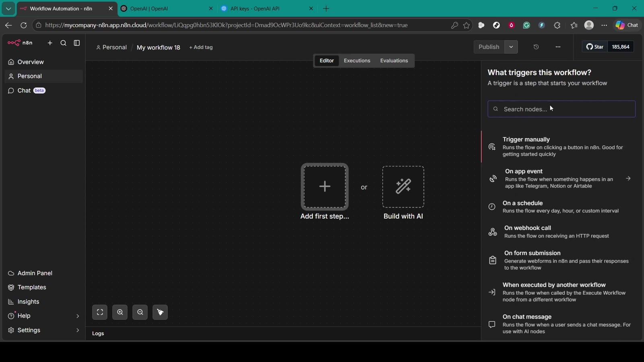Click the browser back arrow
644x362 pixels.
pos(8,25)
